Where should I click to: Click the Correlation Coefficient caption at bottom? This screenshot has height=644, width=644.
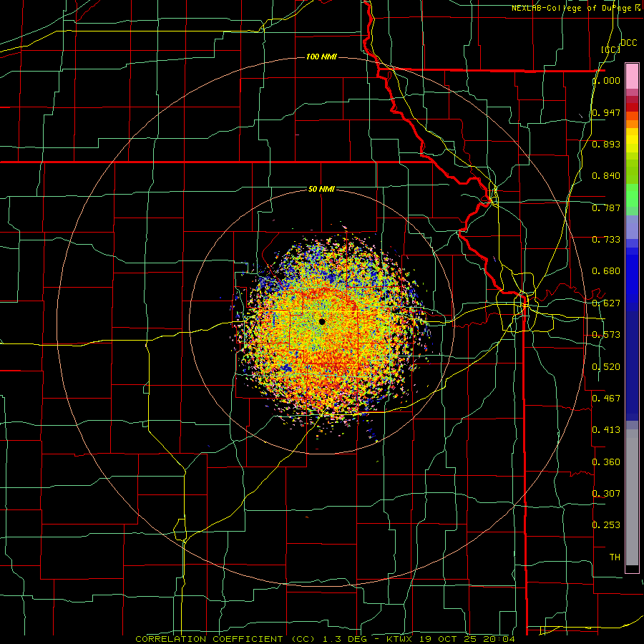[325, 639]
